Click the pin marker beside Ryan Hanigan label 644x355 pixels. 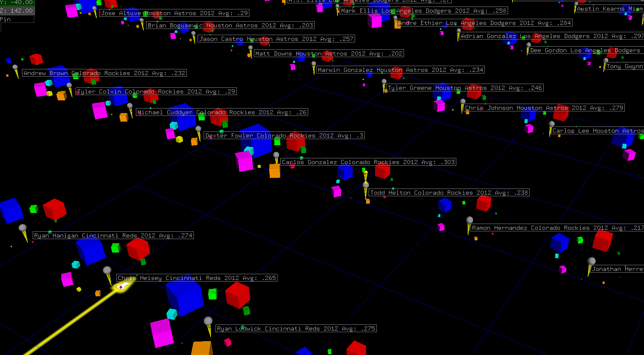coord(23,229)
